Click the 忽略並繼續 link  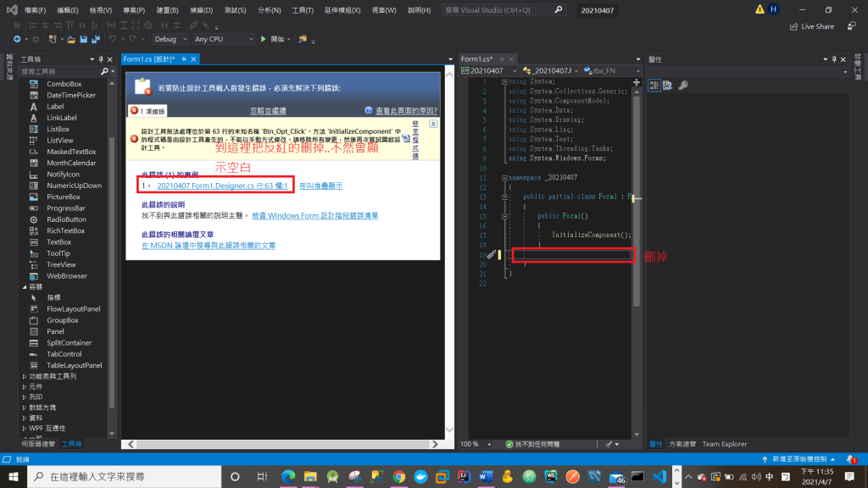point(268,111)
